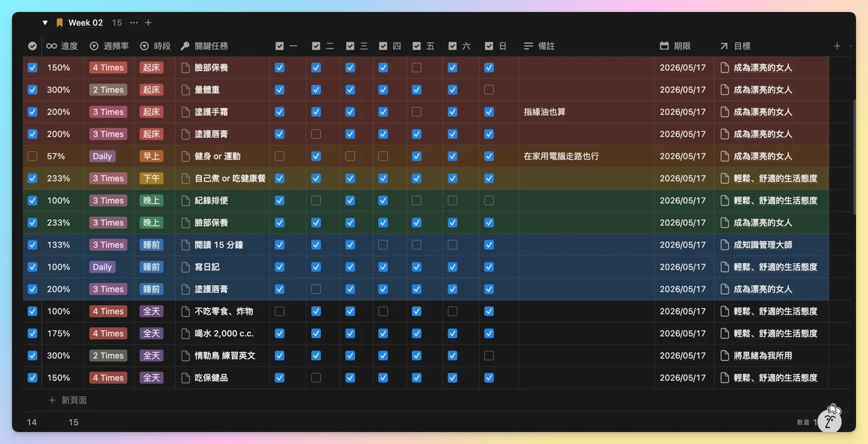
Task: Select the 下午 tag in 自己煮 row
Action: 151,179
